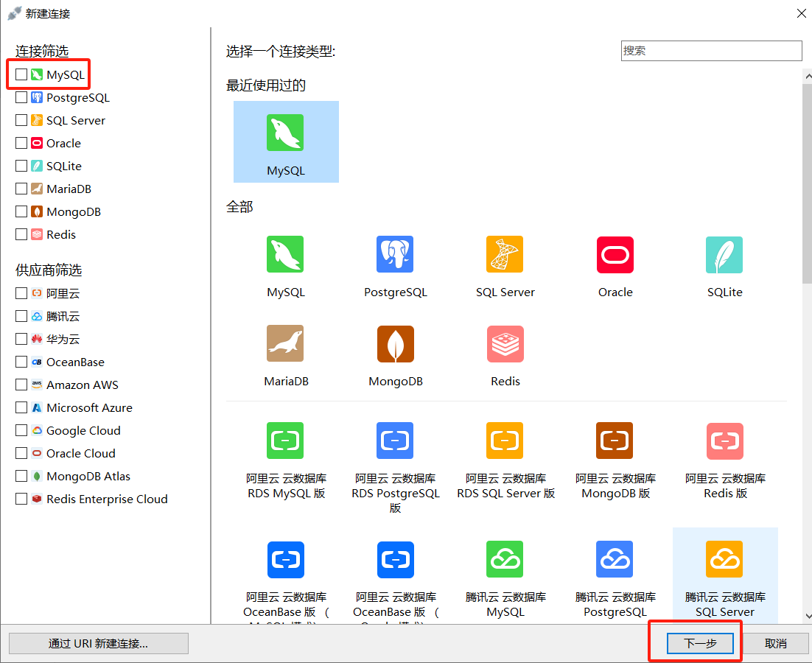Click the connection type list scrollbar

pyautogui.click(x=807, y=183)
